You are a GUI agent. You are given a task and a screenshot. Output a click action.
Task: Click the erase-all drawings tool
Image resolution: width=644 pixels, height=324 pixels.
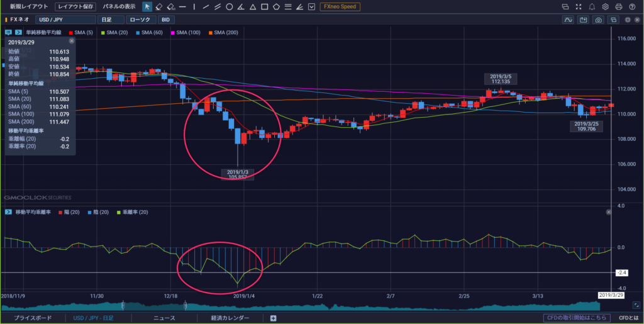[171, 6]
